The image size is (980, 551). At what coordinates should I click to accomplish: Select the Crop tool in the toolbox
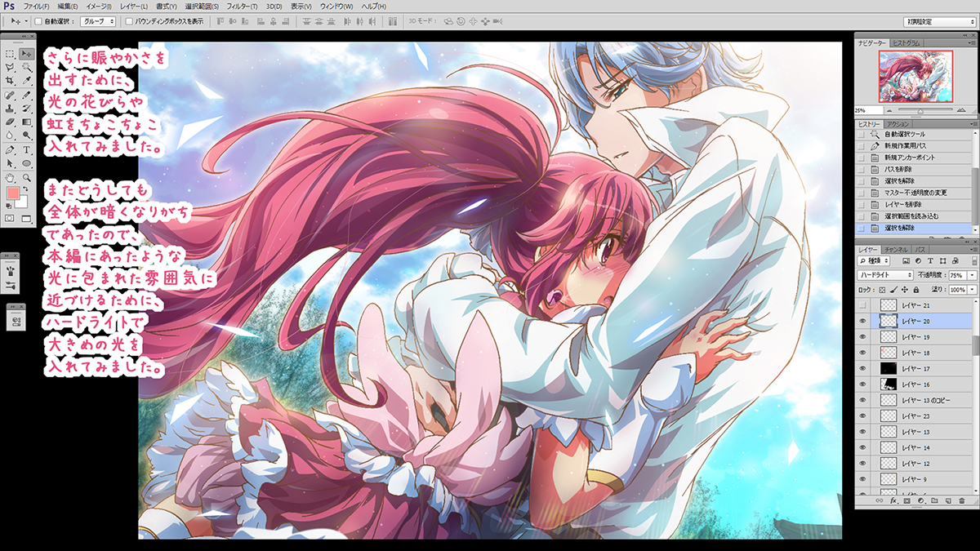(x=9, y=81)
